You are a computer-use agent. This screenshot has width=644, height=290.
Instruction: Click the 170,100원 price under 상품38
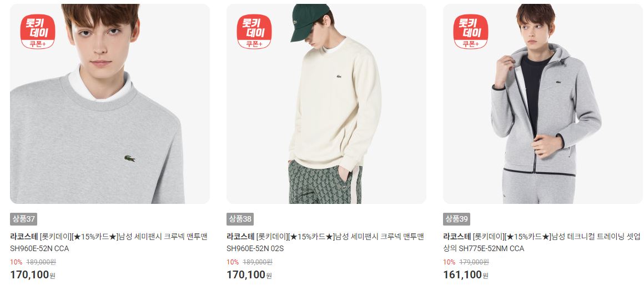tap(249, 275)
